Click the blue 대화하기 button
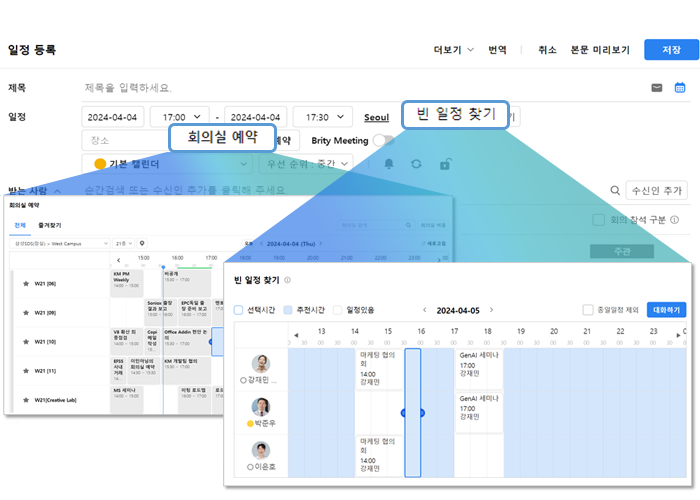This screenshot has width=700, height=500. [x=666, y=310]
